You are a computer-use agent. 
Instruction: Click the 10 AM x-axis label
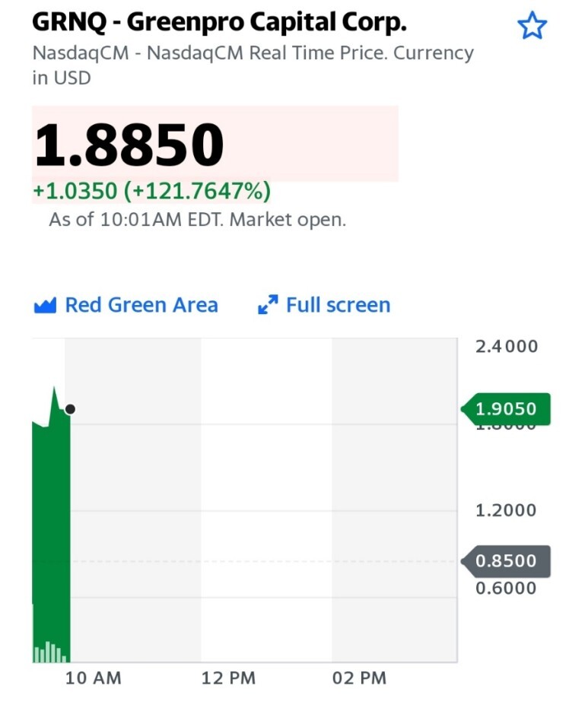click(x=93, y=678)
